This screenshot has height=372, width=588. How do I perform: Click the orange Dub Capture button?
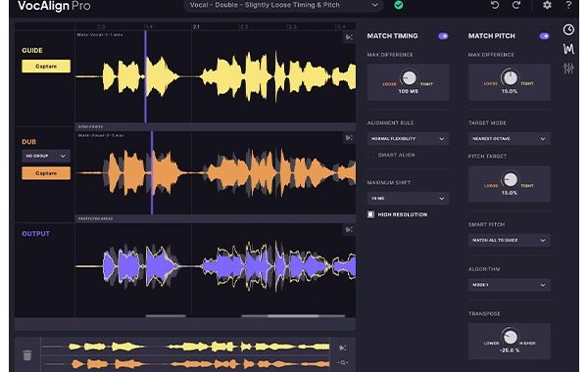(46, 173)
